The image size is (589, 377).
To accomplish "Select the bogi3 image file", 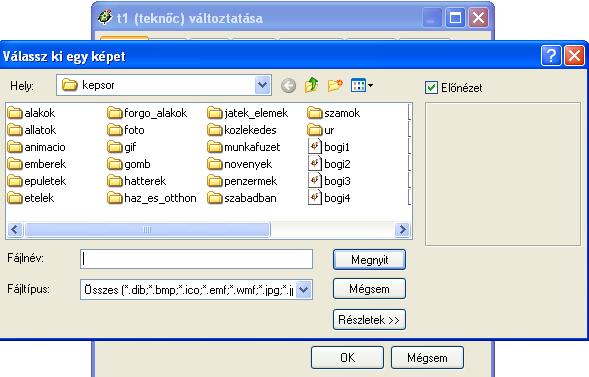I will pos(329,181).
